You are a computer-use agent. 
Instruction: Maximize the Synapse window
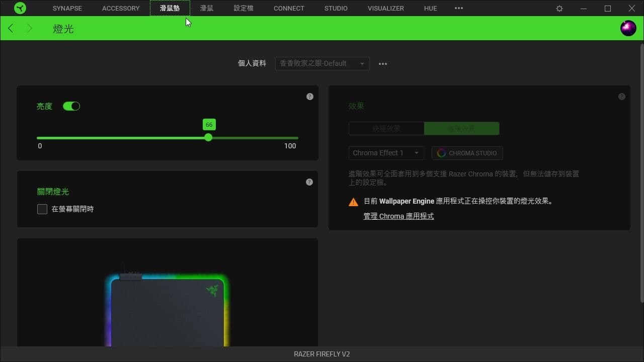[608, 9]
